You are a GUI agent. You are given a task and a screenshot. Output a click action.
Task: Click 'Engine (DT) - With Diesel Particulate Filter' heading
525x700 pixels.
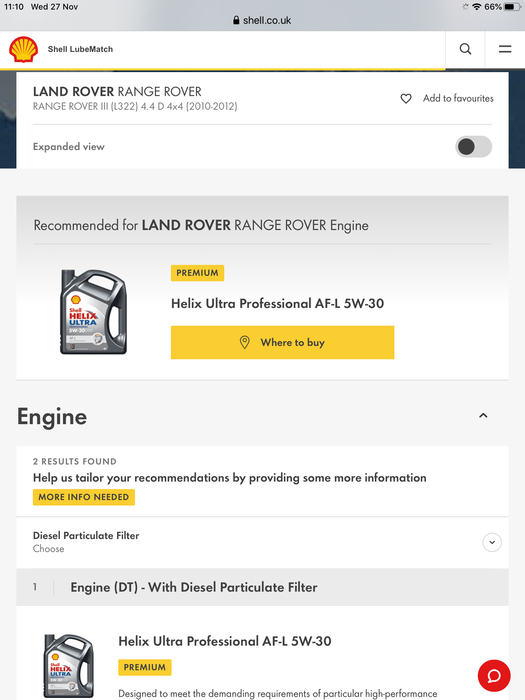click(x=194, y=588)
